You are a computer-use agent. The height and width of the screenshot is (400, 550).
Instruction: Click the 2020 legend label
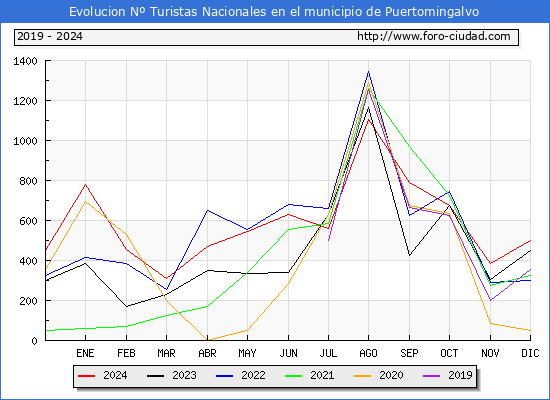coord(391,375)
